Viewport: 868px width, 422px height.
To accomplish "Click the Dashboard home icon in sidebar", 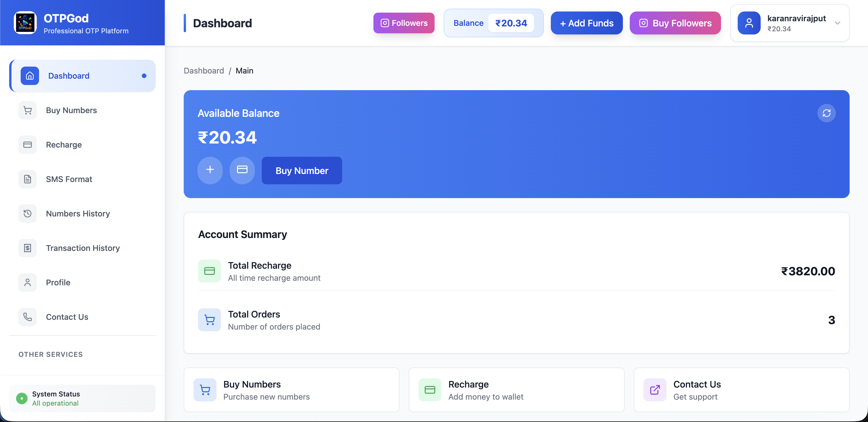I will click(x=30, y=76).
